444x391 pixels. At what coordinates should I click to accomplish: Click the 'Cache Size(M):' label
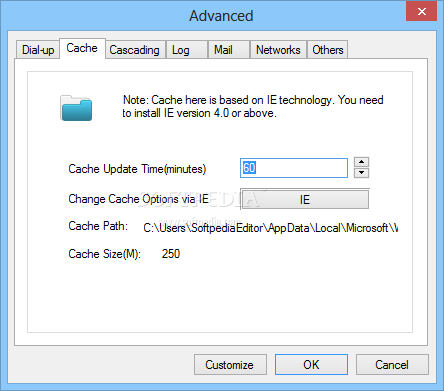tap(104, 254)
